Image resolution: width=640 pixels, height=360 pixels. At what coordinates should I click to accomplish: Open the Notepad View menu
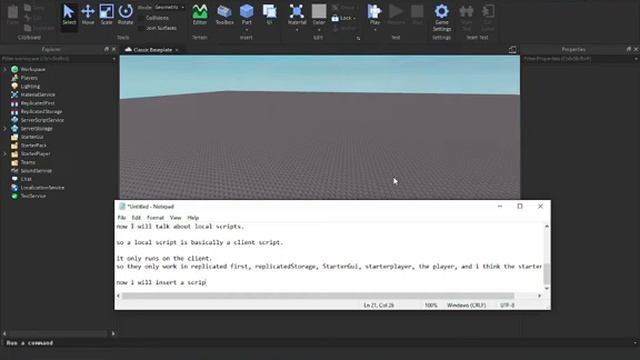175,218
